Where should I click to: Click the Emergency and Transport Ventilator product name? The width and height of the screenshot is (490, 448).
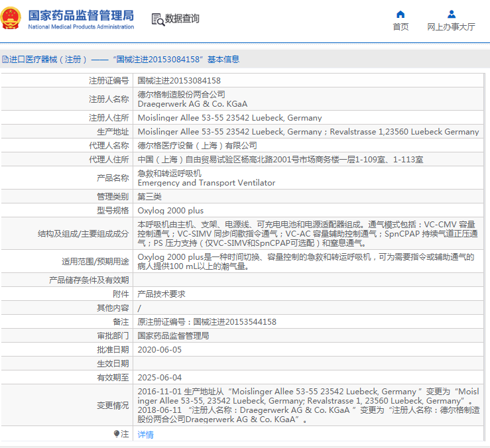206,183
